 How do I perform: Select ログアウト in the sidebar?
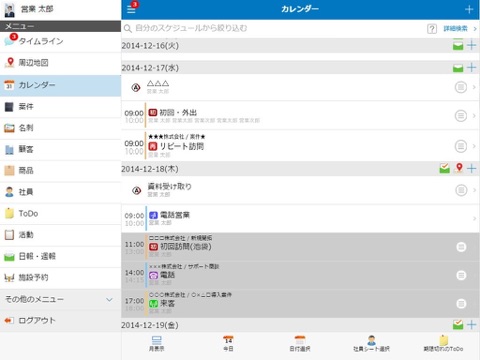[60, 321]
